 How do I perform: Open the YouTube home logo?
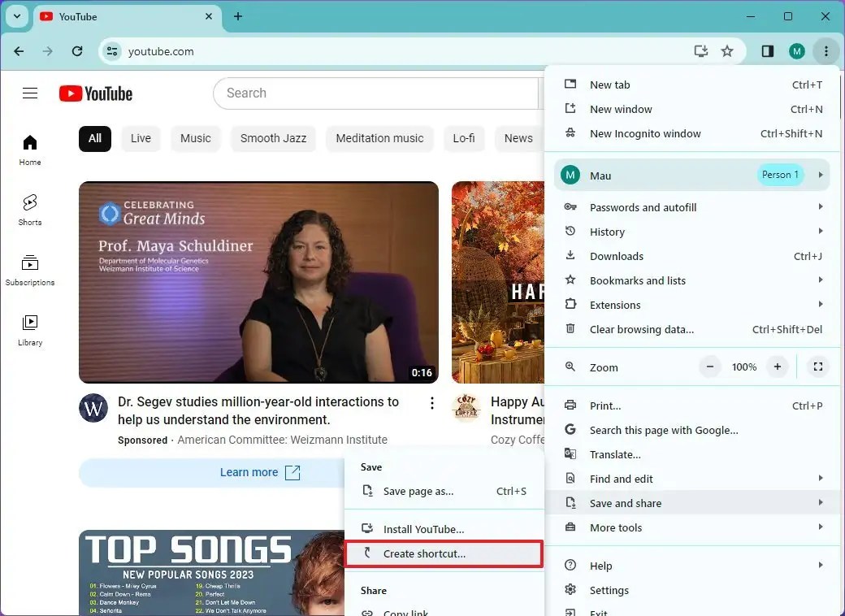pos(95,93)
